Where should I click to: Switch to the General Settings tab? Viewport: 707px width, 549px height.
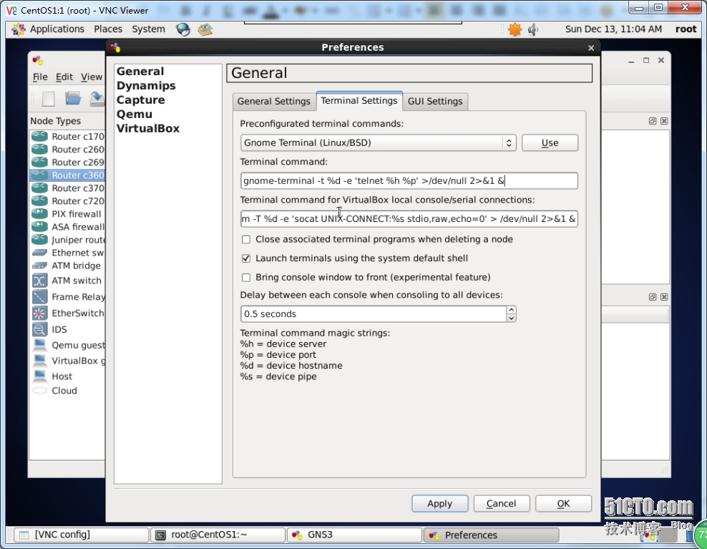[x=273, y=101]
